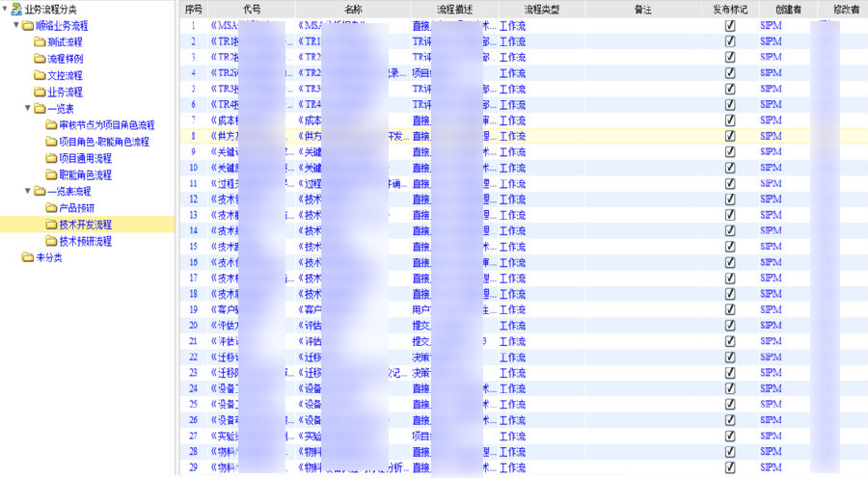The height and width of the screenshot is (478, 868).
Task: Select the 业务流程 tree node
Action: (66, 92)
